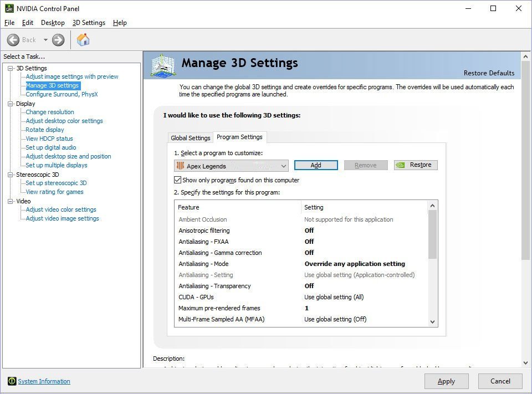Click the Apply button
This screenshot has height=394, width=532.
tap(446, 381)
